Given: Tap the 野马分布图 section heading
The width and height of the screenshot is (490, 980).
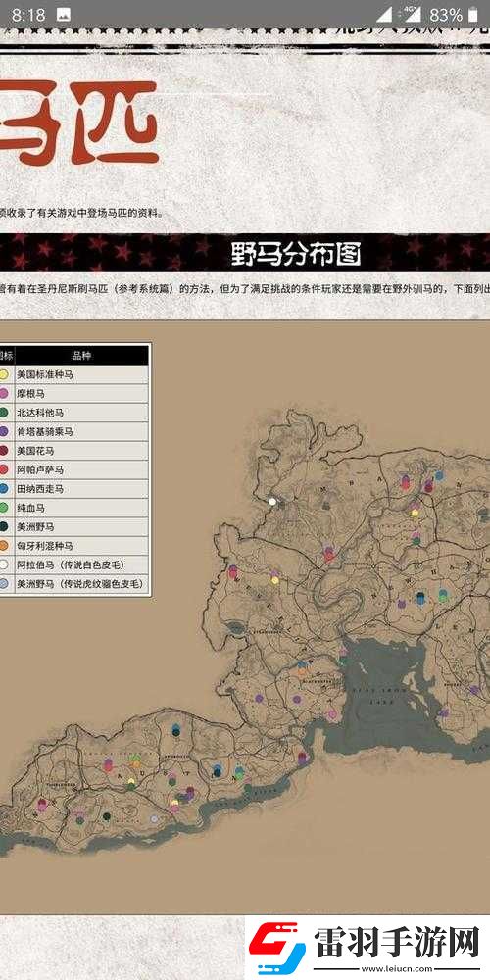Looking at the screenshot, I should pos(297,255).
